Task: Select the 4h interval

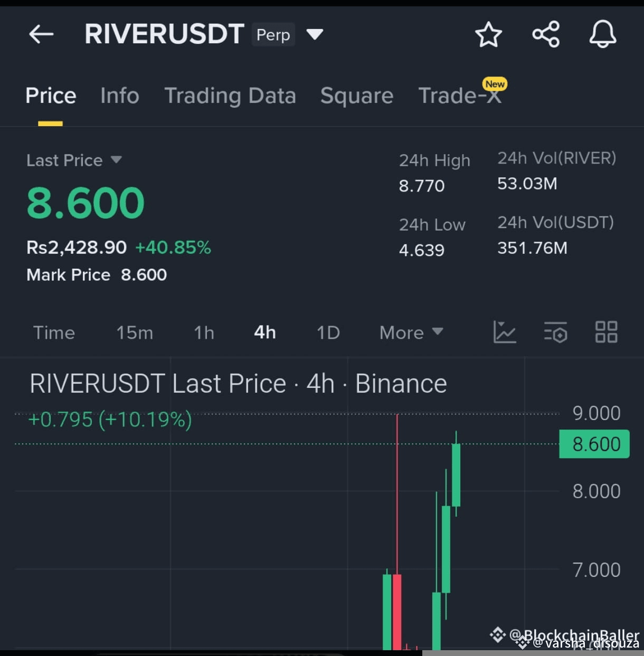Action: (x=265, y=332)
